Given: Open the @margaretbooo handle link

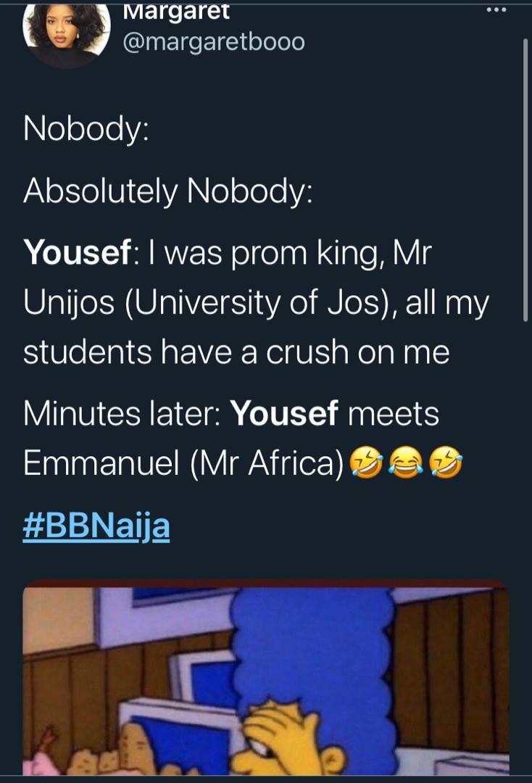Looking at the screenshot, I should pyautogui.click(x=215, y=42).
